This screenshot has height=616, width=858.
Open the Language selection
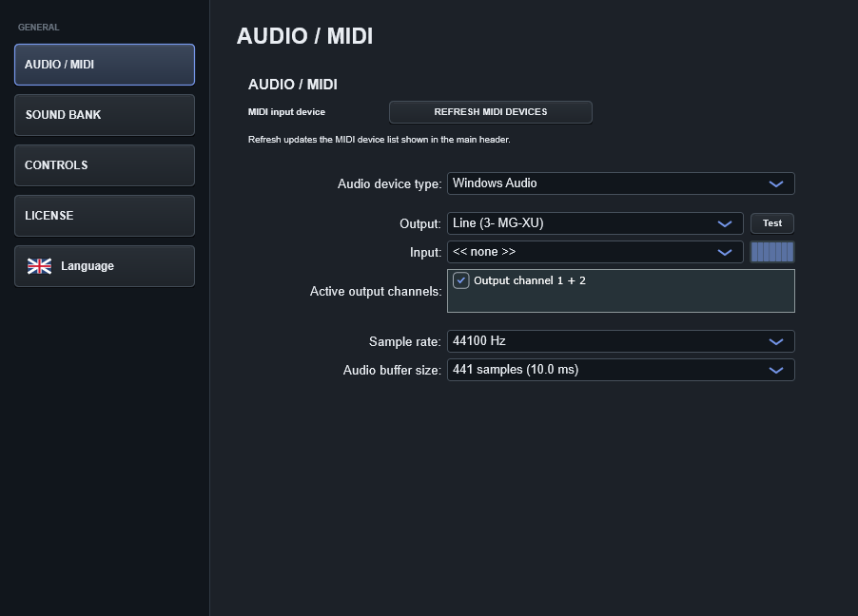click(105, 266)
